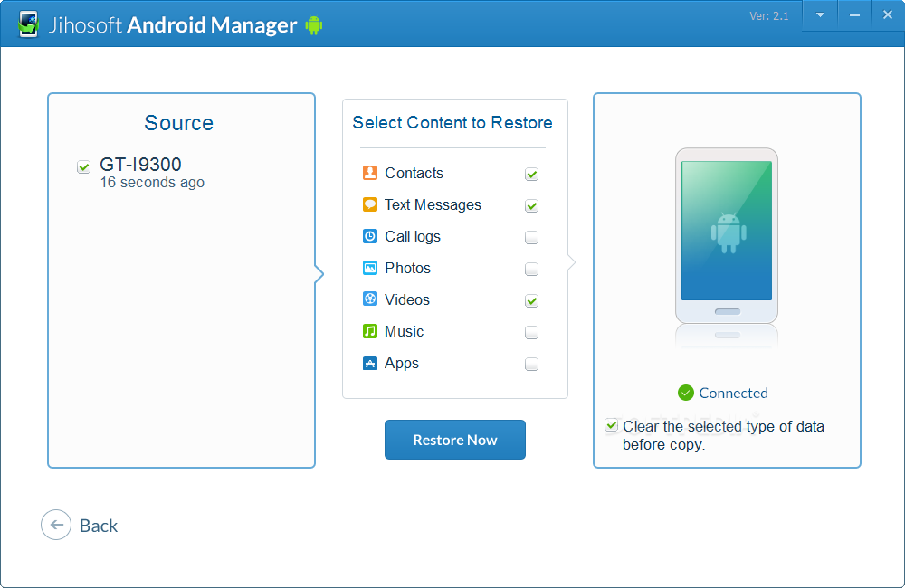
Task: Click the 'Ver: 2.1' version text
Action: pyautogui.click(x=768, y=16)
